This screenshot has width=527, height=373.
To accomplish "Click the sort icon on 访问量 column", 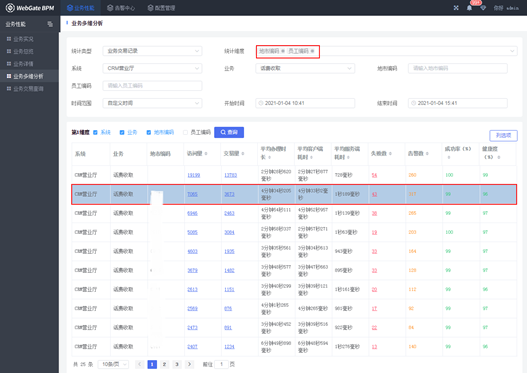I will click(206, 154).
